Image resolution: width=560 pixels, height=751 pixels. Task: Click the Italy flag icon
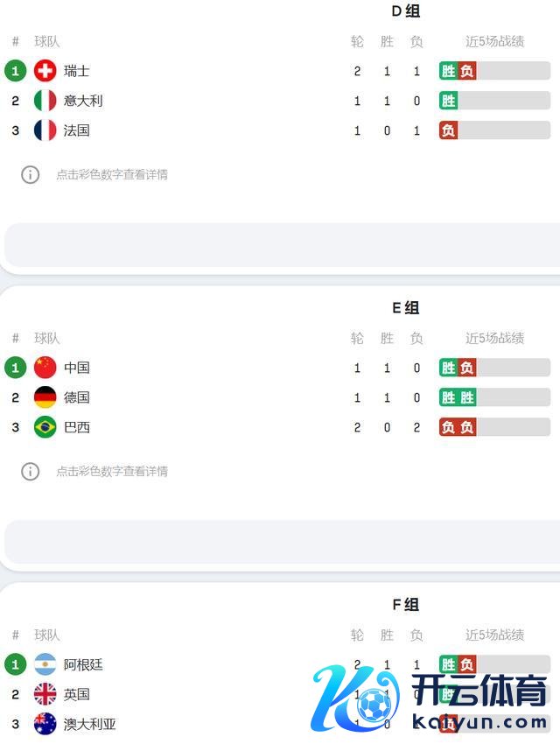[45, 101]
